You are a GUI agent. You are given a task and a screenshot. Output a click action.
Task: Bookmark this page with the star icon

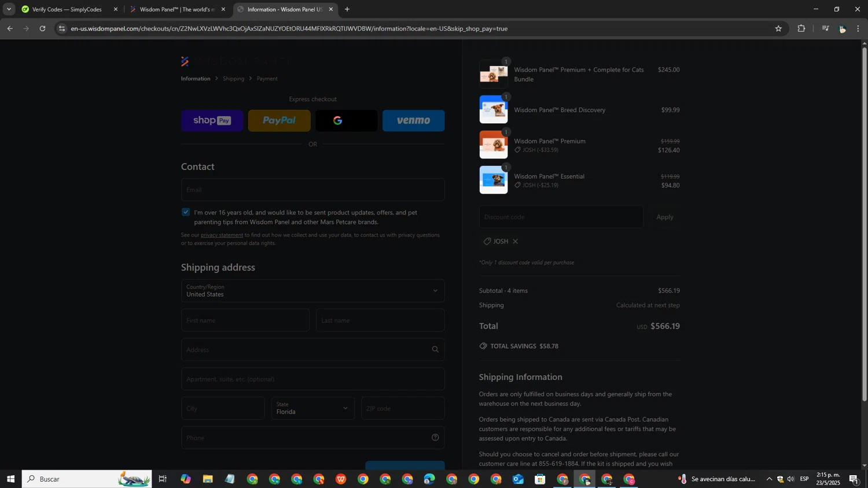coord(778,28)
